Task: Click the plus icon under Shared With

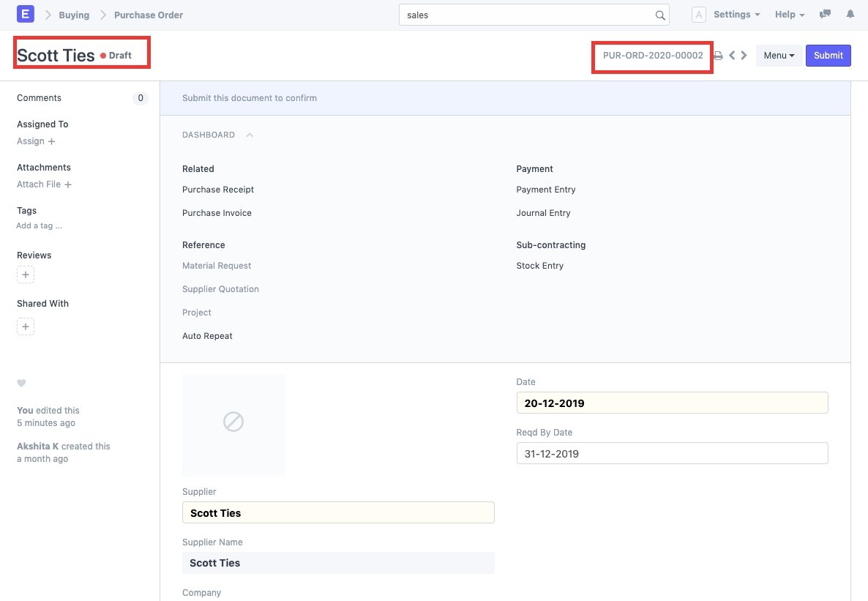Action: point(26,326)
